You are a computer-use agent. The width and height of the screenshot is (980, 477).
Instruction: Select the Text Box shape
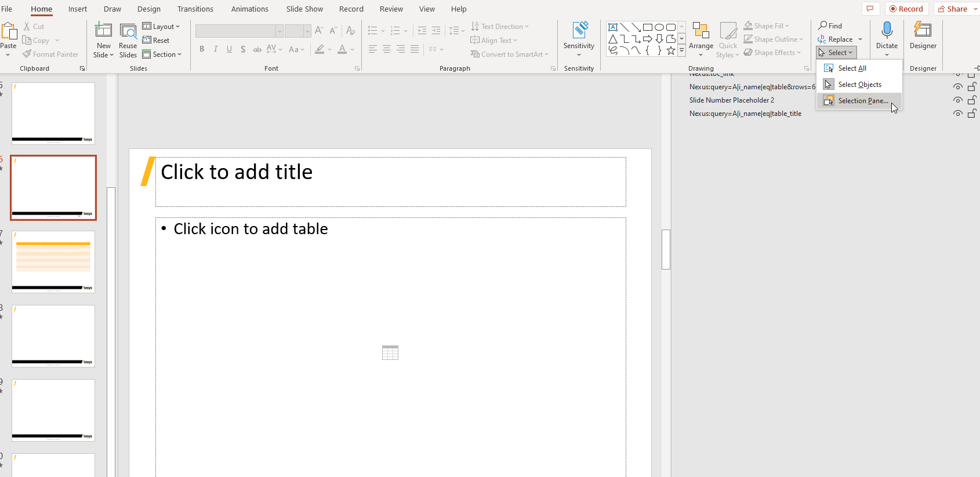613,27
